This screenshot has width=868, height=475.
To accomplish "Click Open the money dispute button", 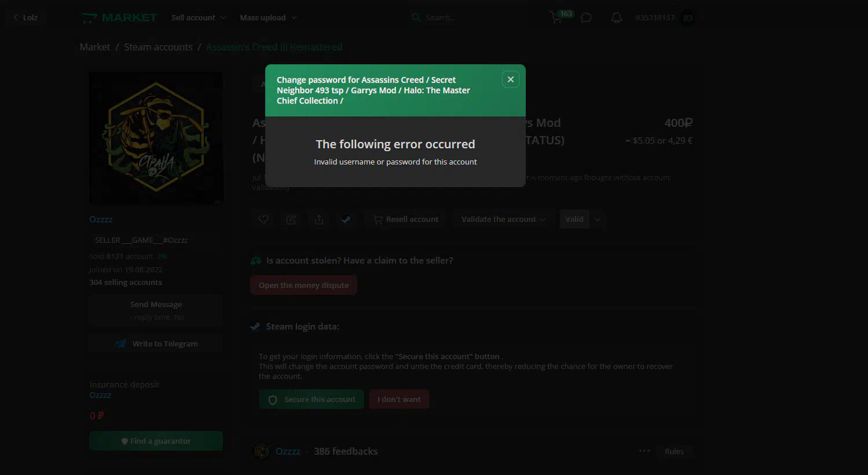I will coord(303,285).
